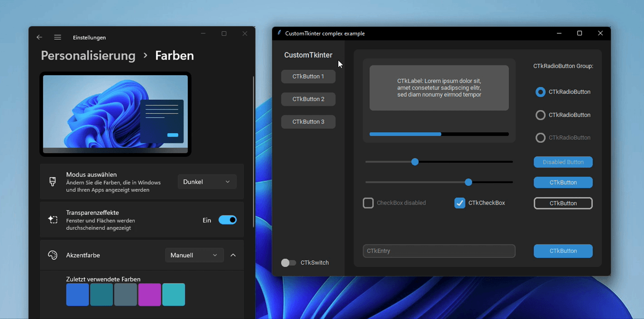
Task: Collapse the Akzentfarbe section chevron
Action: (x=233, y=255)
